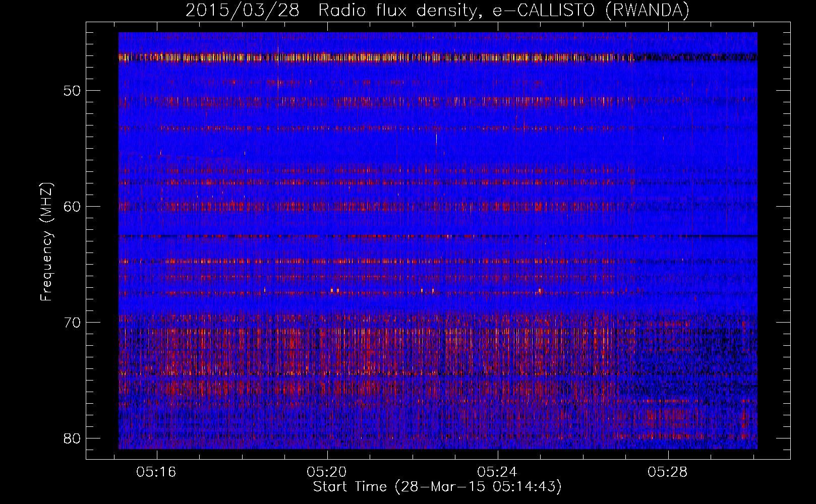The image size is (816, 504).
Task: Click the radio spectrogram plot area
Action: 438,240
